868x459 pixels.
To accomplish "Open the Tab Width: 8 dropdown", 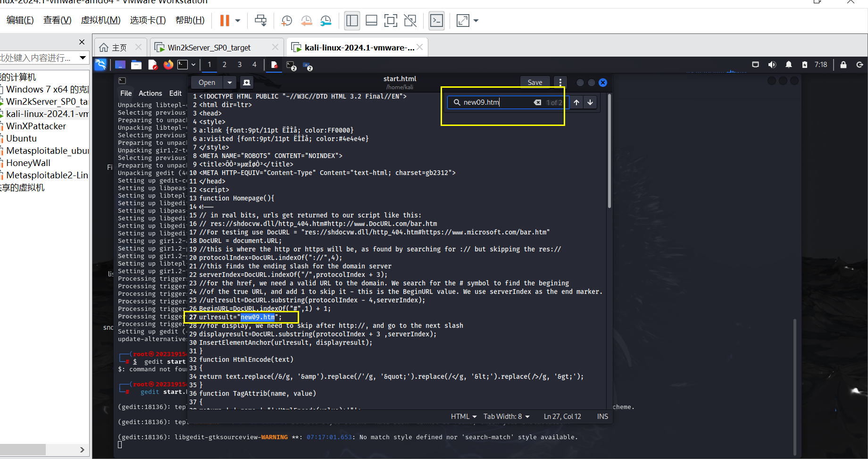I will coord(506,417).
